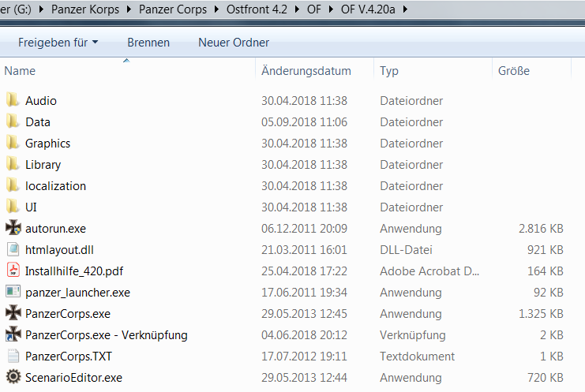Click the Adobe Acrobat D... type cell
This screenshot has height=392, width=585.
click(x=429, y=271)
